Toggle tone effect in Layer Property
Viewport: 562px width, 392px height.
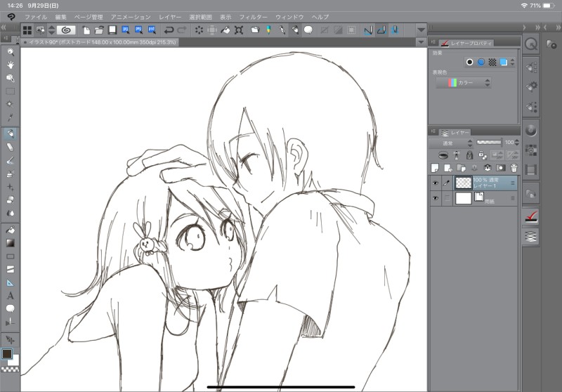pos(492,62)
